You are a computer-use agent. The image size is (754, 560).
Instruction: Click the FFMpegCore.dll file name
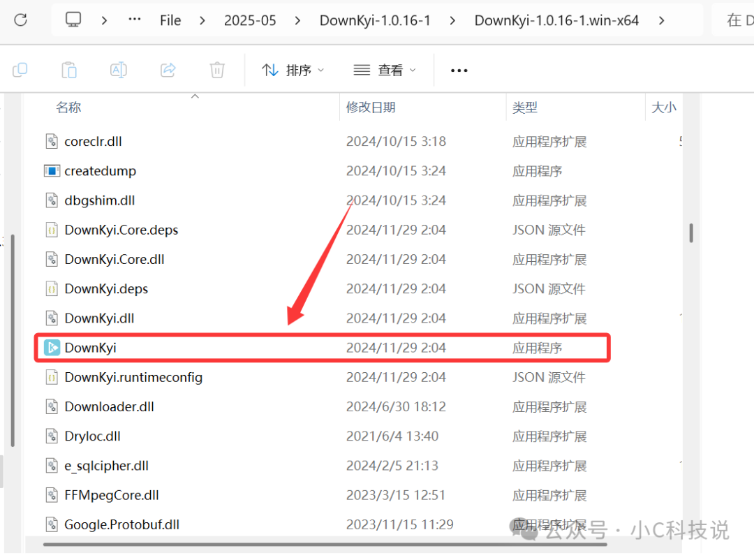pos(112,495)
